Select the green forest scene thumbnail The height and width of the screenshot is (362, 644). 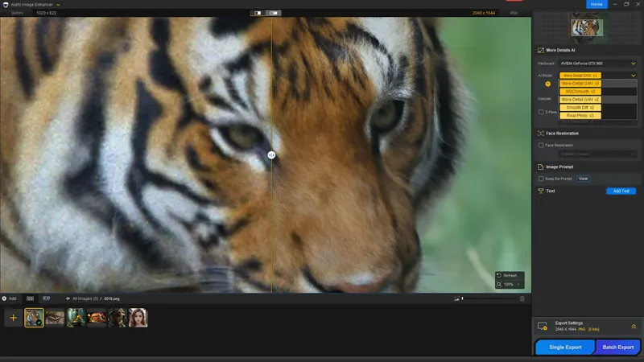pyautogui.click(x=76, y=318)
